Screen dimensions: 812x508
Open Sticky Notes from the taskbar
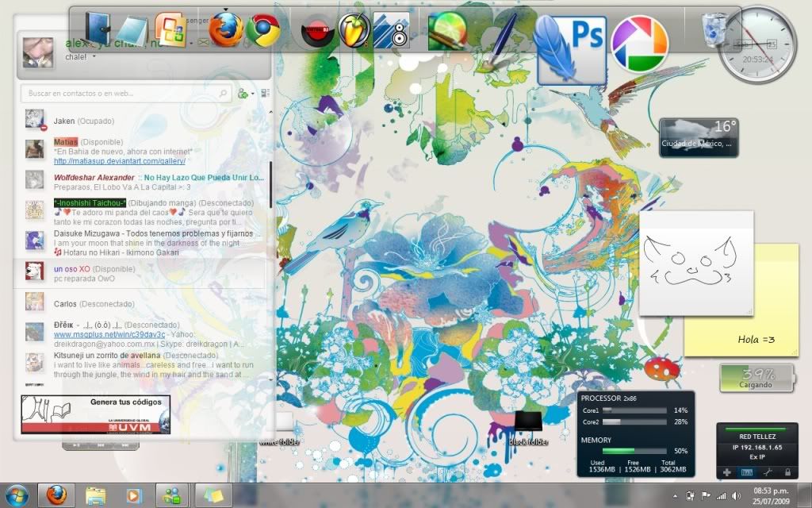(213, 495)
